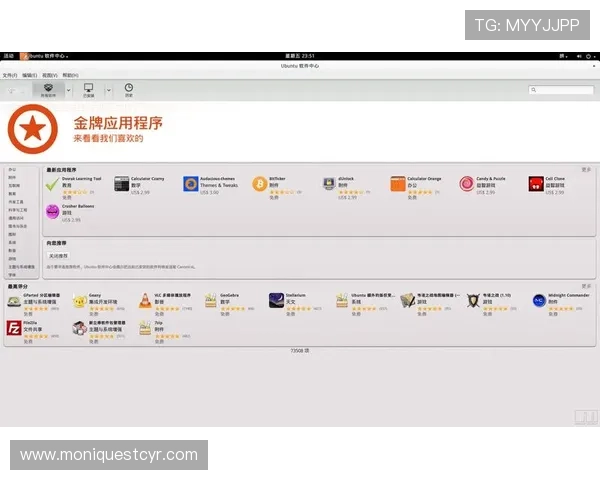Open the History clock toolbar icon
Viewport: 600px width, 480px height.
click(129, 90)
